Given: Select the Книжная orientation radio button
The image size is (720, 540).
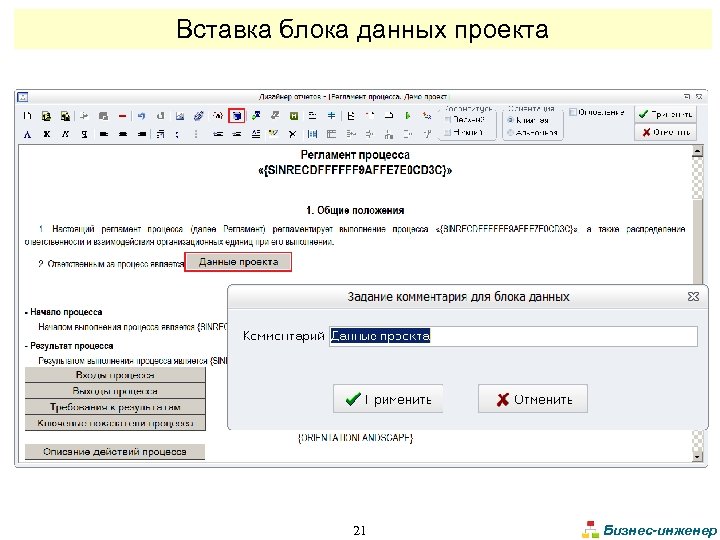Looking at the screenshot, I should (x=510, y=120).
